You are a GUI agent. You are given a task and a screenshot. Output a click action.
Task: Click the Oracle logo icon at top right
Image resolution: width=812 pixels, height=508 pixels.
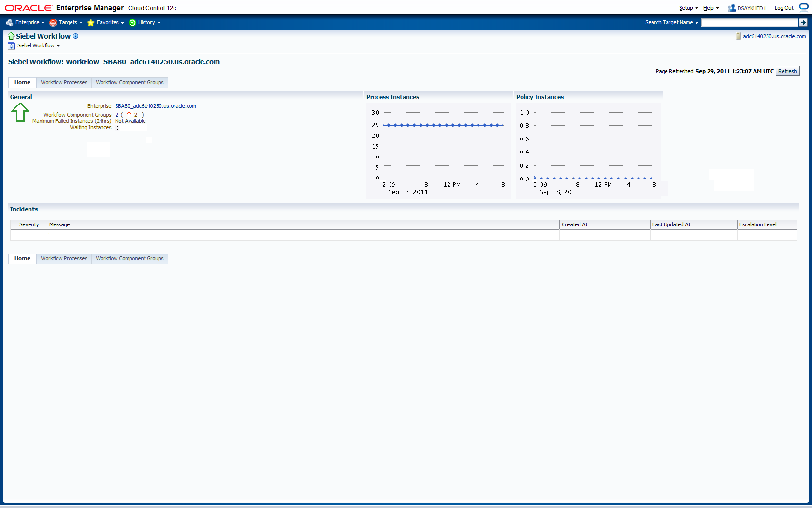(804, 7)
